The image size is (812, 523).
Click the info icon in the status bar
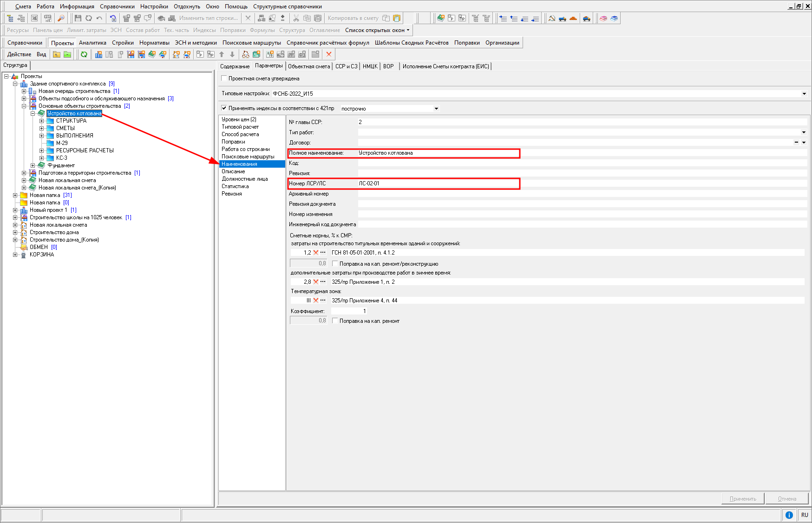789,515
